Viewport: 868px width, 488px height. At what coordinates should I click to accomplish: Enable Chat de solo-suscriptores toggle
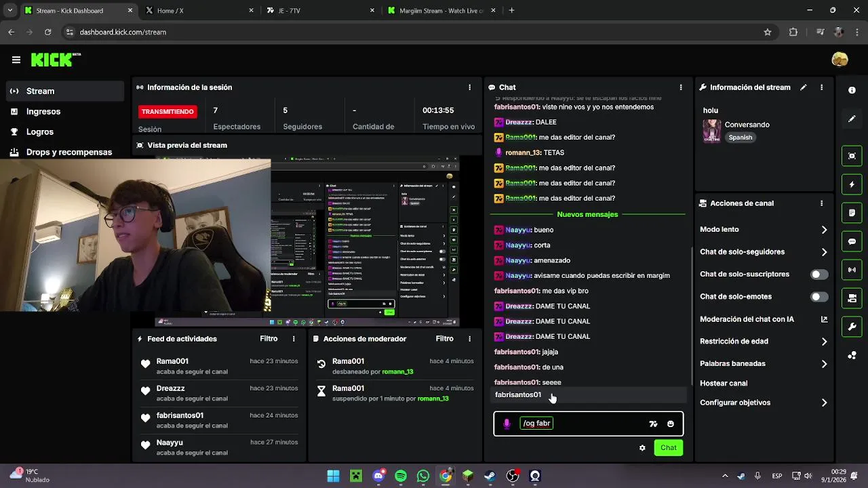(819, 274)
